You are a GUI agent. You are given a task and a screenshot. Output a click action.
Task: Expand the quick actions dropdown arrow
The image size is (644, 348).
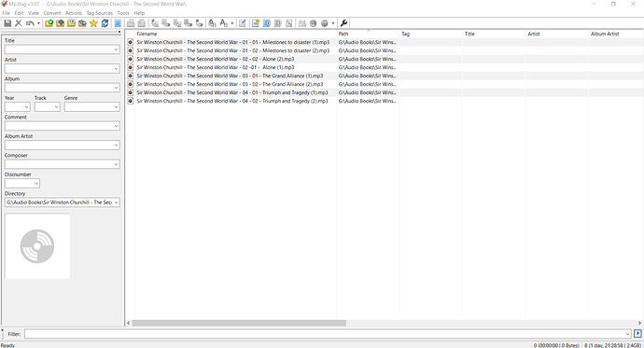(232, 23)
